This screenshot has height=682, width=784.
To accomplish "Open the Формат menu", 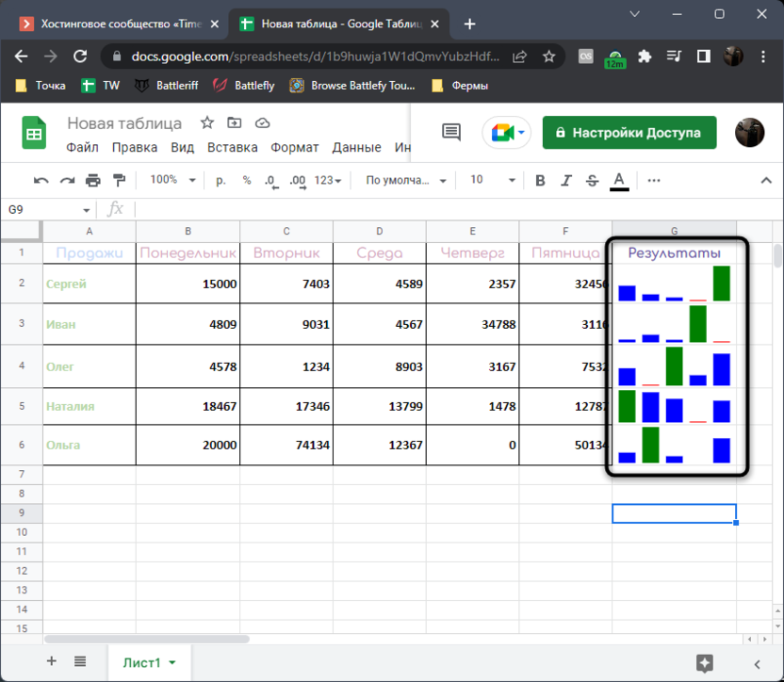I will pos(294,147).
